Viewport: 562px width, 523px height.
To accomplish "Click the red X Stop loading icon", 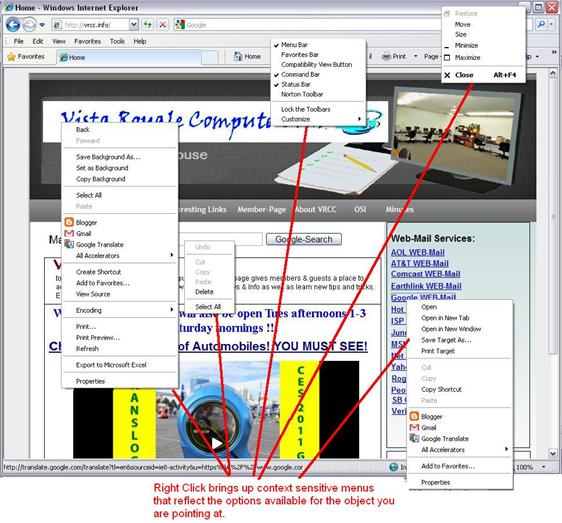I will pos(162,25).
